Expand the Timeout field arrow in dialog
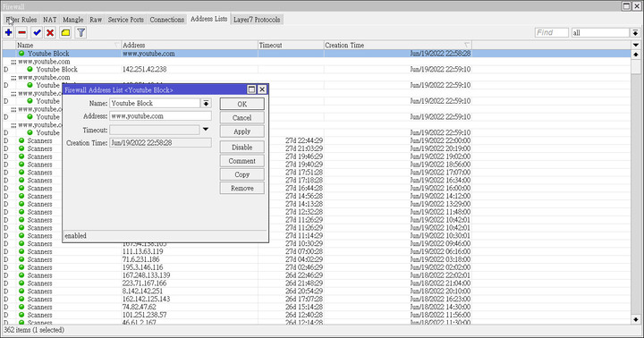Viewport: 644px width, 338px height. pyautogui.click(x=206, y=130)
